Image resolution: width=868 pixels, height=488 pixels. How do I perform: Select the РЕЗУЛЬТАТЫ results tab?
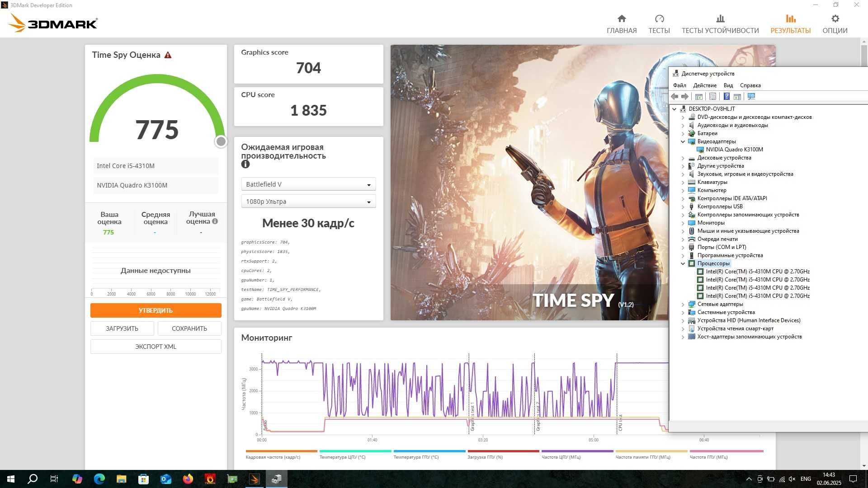[790, 24]
